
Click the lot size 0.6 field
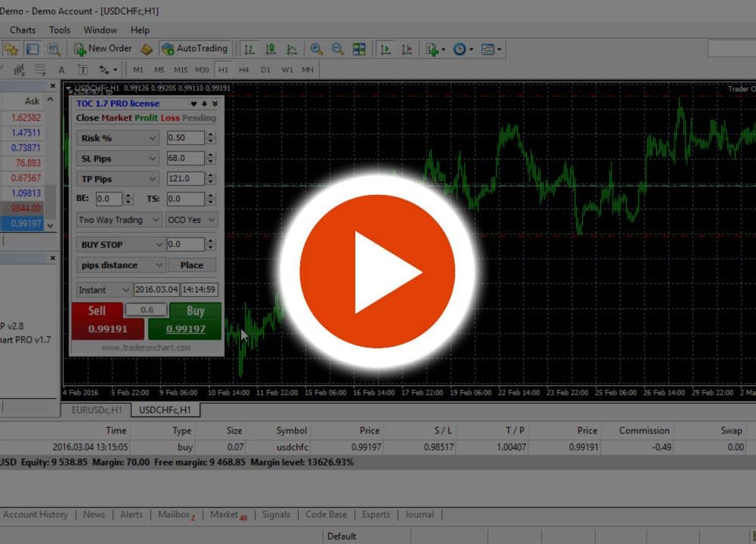click(x=147, y=310)
